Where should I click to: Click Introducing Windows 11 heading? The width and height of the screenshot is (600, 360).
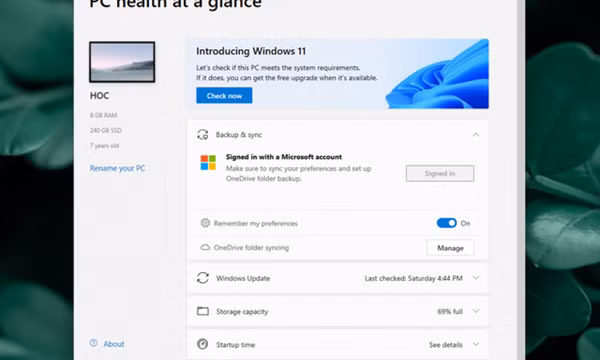(x=251, y=51)
